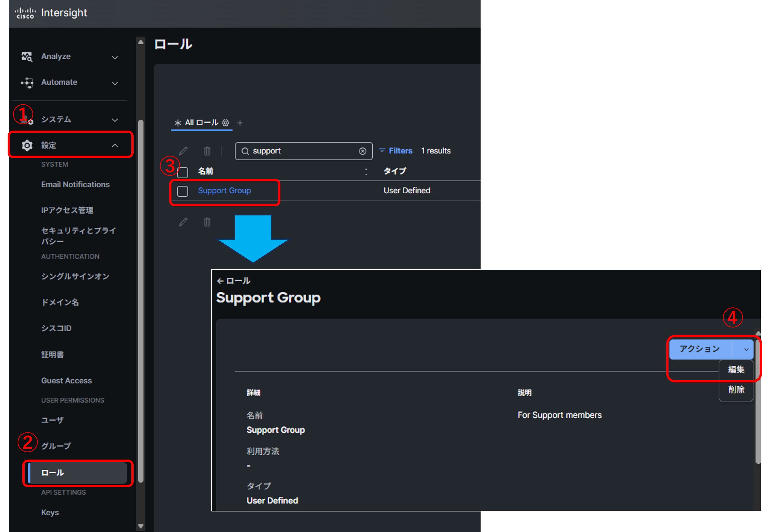This screenshot has width=762, height=532.
Task: Click the sidebar scrollbar thumb
Action: [x=141, y=301]
